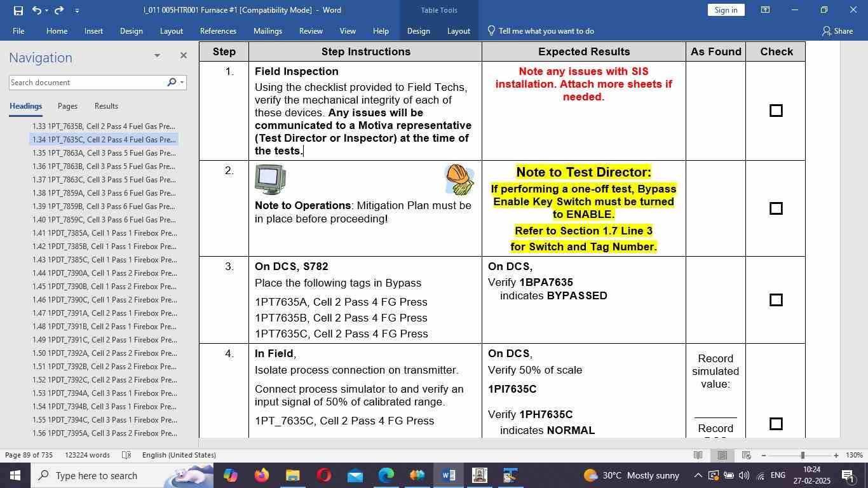The height and width of the screenshot is (488, 868).
Task: Open the Mailings ribbon tab
Action: (x=268, y=30)
